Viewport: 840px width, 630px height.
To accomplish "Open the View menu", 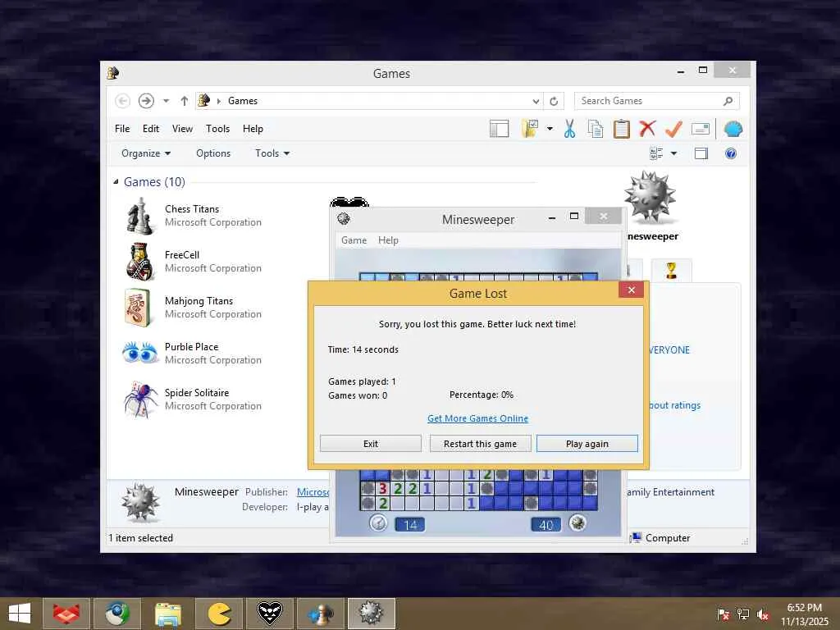I will pos(182,129).
